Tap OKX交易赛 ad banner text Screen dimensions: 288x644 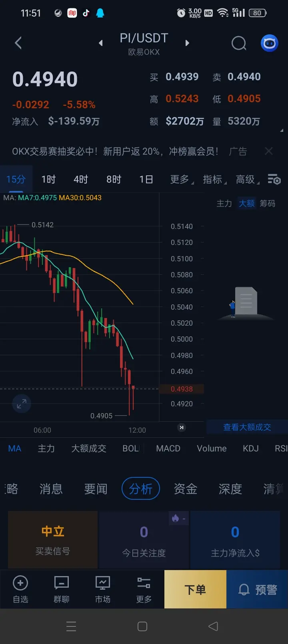pos(115,151)
